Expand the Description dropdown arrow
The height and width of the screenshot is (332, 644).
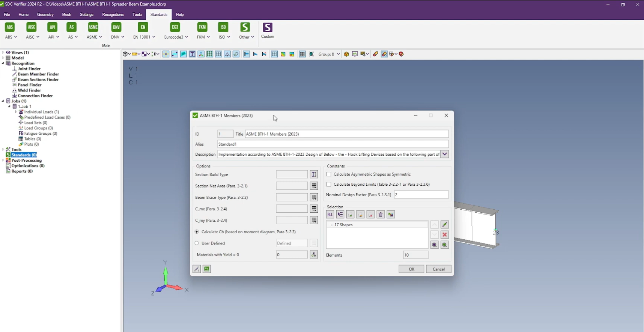point(445,154)
